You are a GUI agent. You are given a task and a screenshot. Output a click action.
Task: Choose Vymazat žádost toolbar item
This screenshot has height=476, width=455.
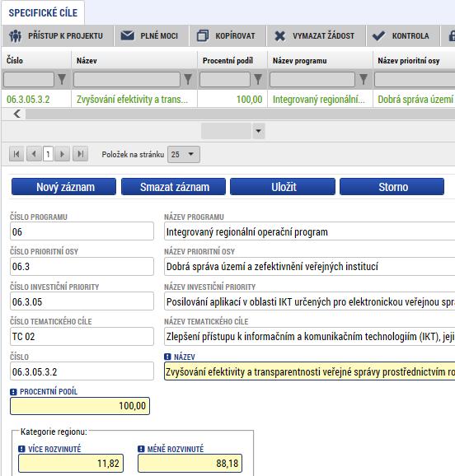(316, 35)
